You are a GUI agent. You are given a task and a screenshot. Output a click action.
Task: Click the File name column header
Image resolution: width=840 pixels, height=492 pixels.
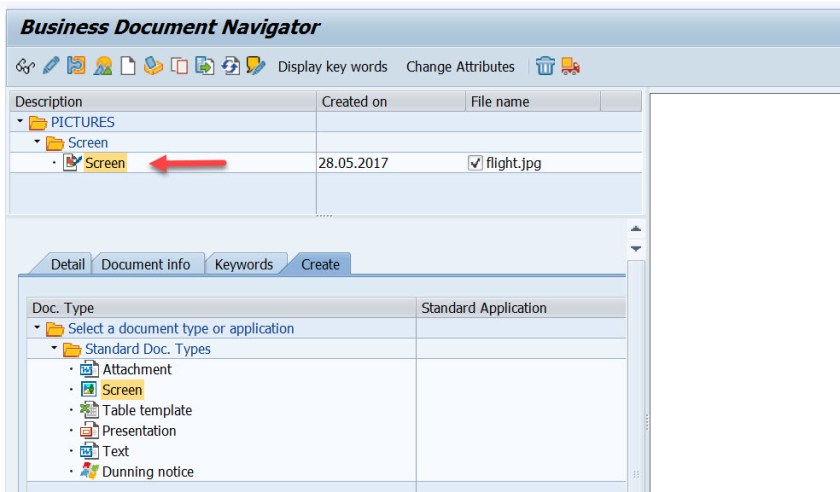[500, 101]
